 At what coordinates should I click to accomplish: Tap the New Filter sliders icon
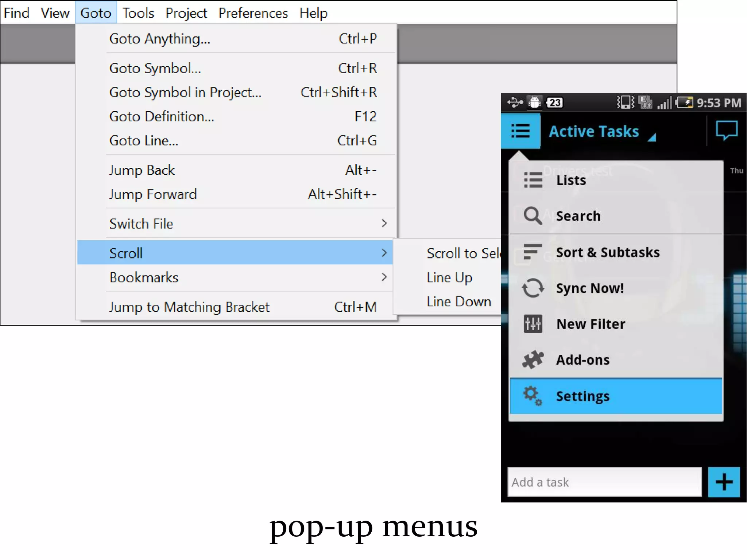click(533, 324)
